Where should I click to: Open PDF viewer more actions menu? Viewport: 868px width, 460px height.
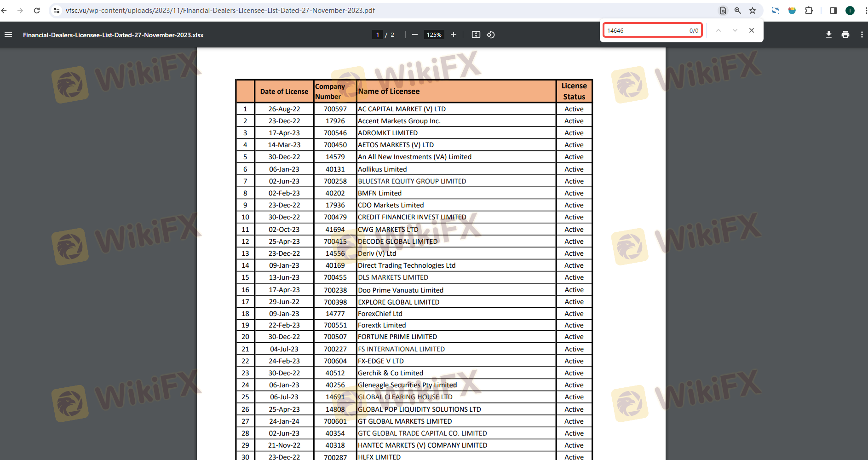[862, 34]
